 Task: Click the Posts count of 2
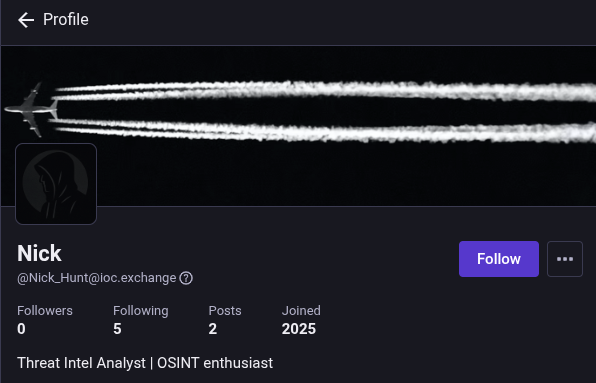[x=213, y=329]
